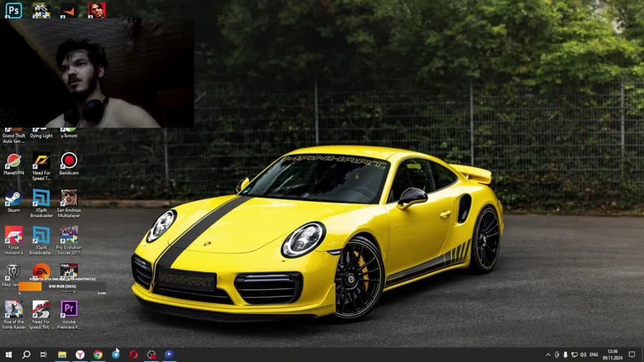Image resolution: width=644 pixels, height=362 pixels.
Task: Launch Forza Horizon 4
Action: point(12,234)
